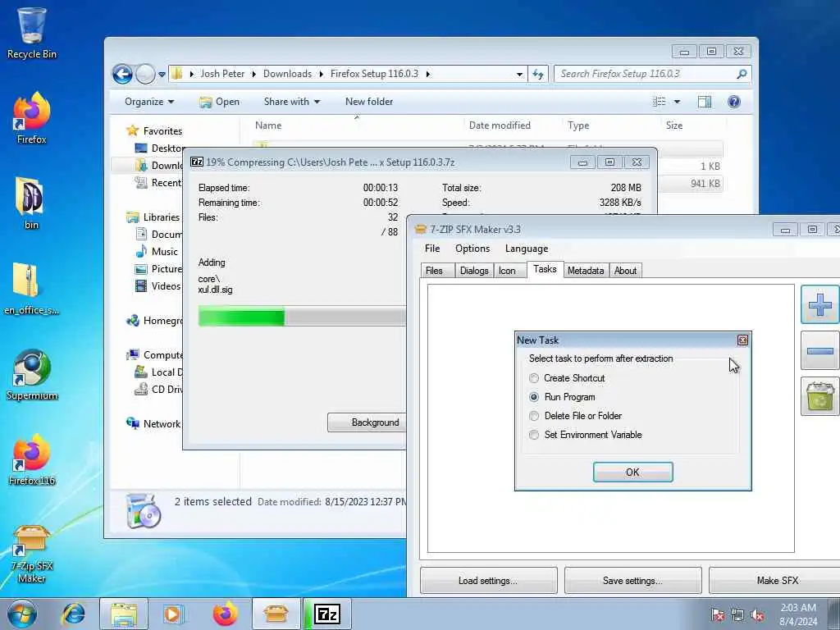Expand the Organize dropdown menu
Viewport: 840px width, 630px height.
coord(149,102)
